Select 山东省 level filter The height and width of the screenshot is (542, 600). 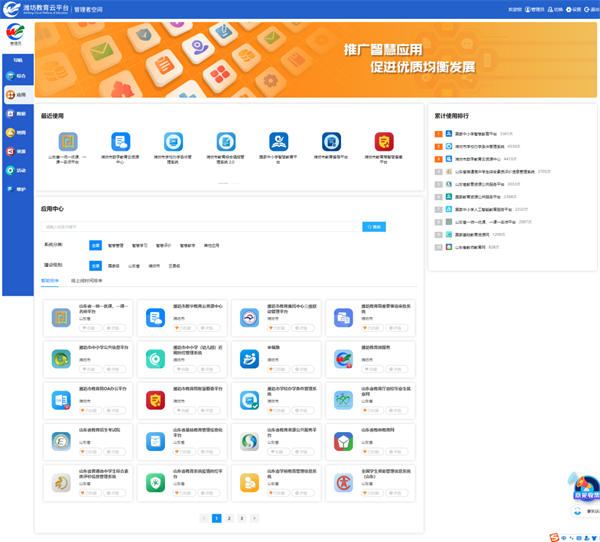pos(134,266)
